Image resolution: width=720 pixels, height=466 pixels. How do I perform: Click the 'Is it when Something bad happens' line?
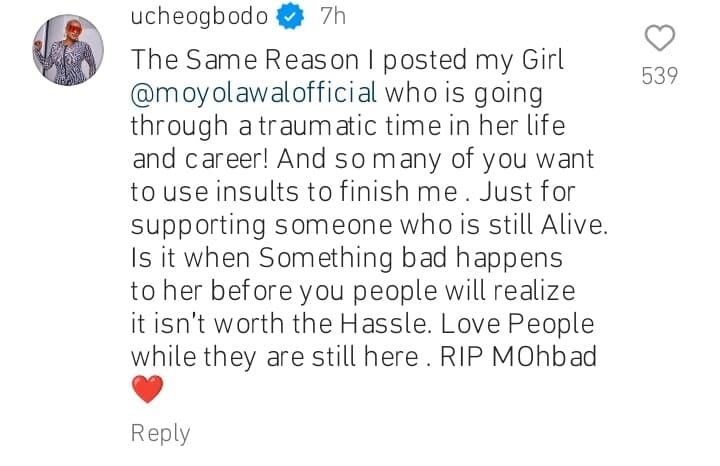point(347,258)
